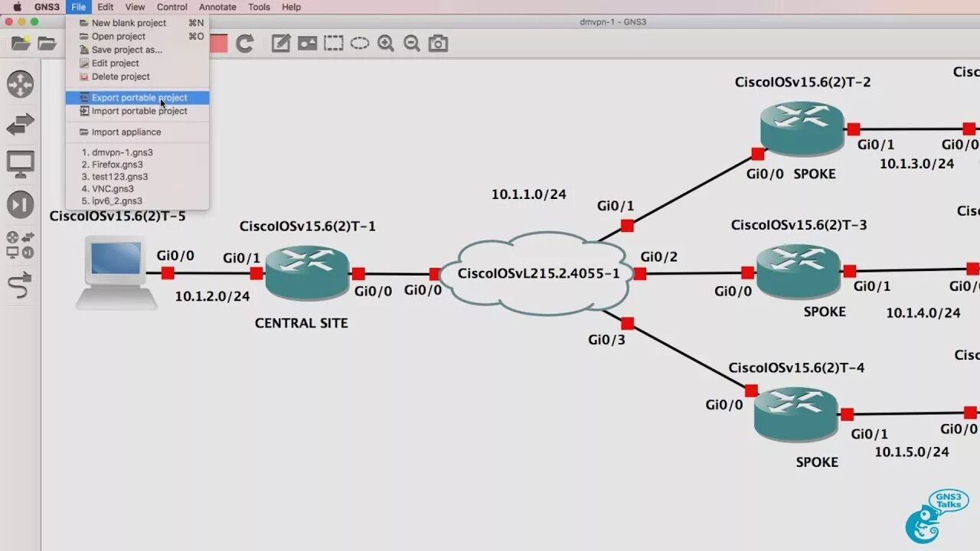Select the Insert picture tool

tap(307, 44)
